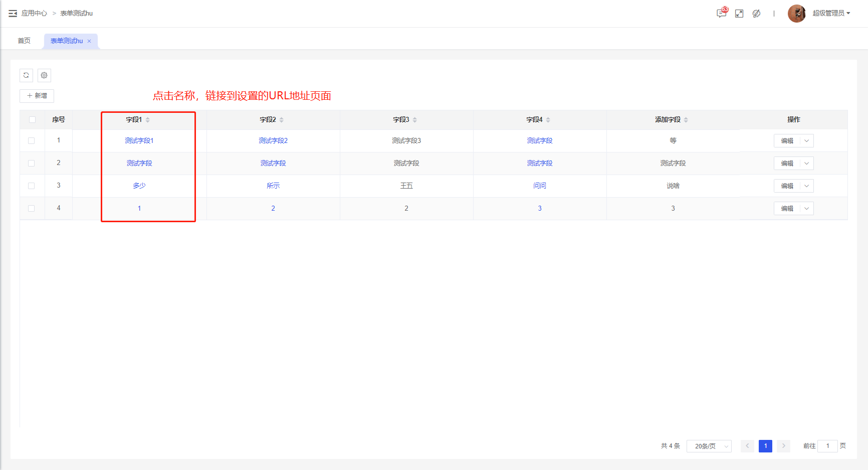Toggle fullscreen mode icon

click(739, 14)
